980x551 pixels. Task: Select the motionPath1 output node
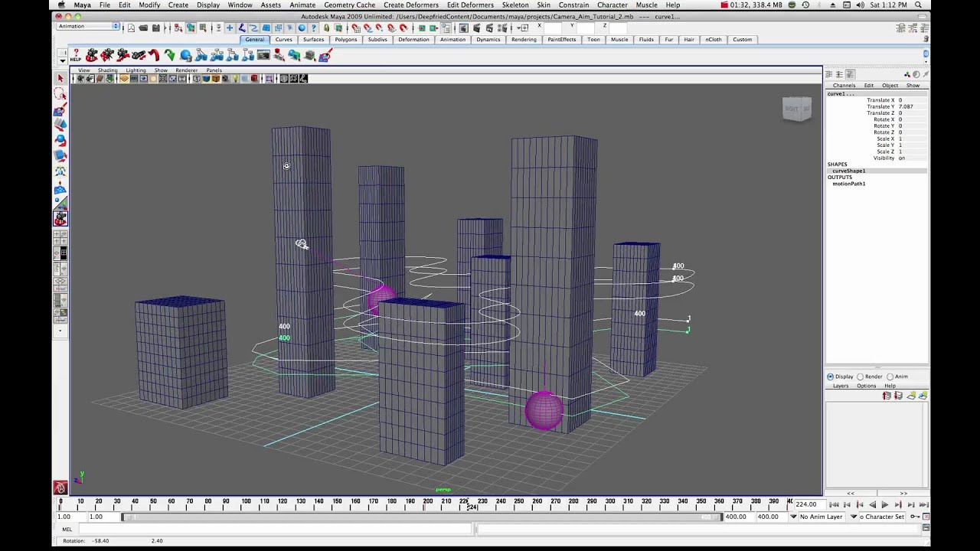(x=849, y=184)
